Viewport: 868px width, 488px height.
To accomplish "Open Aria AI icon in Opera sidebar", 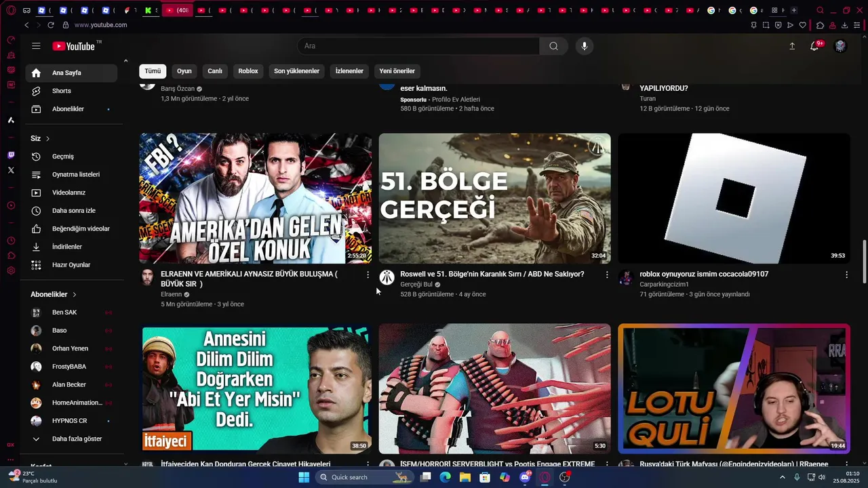I will [11, 120].
